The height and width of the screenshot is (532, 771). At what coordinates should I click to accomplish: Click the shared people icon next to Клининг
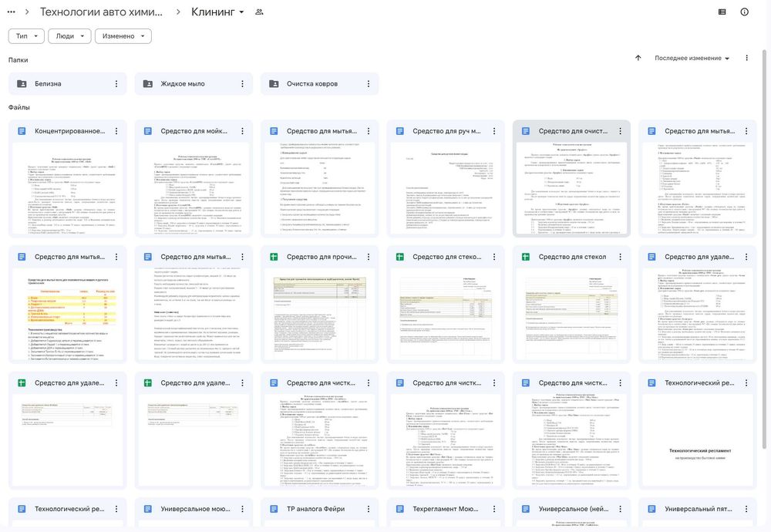click(259, 12)
